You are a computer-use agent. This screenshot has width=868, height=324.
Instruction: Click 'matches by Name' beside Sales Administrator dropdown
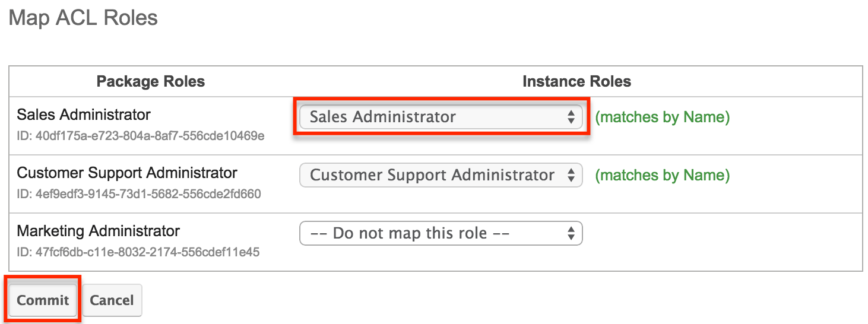662,117
